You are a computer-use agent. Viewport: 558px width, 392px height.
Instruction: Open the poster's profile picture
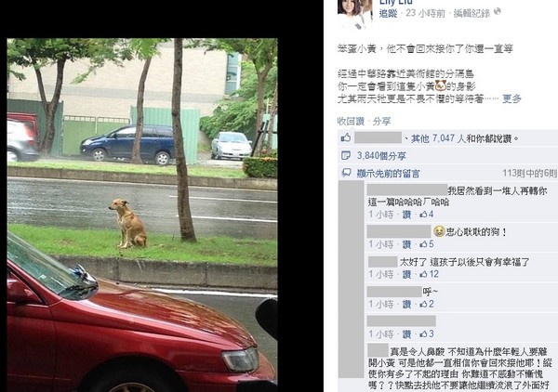354,14
